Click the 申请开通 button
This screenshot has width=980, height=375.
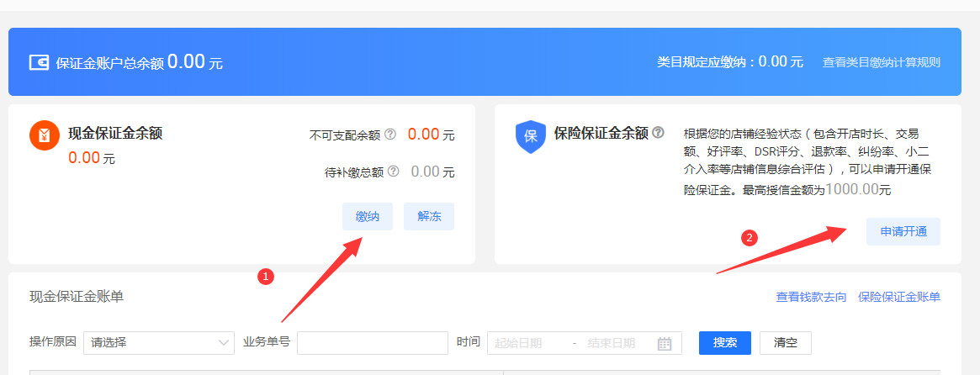point(903,231)
